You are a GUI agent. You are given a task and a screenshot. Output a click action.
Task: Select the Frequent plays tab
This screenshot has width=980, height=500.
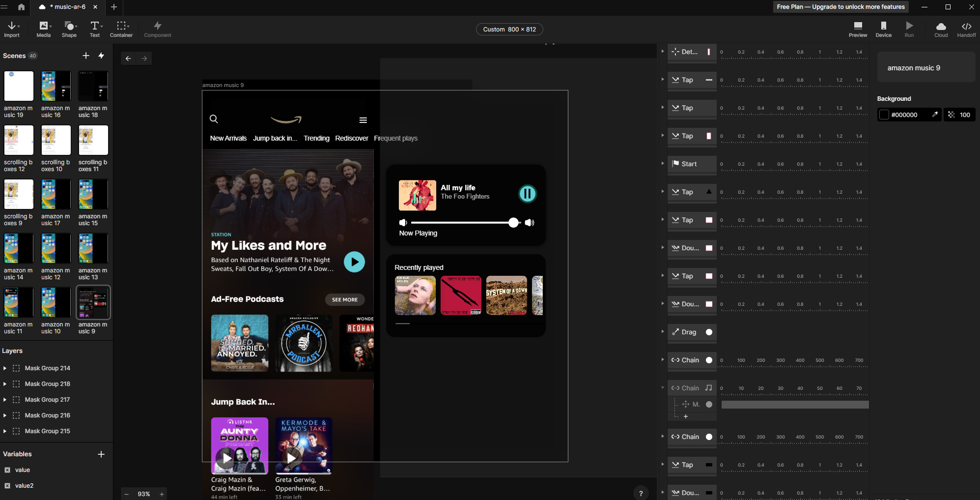tap(396, 138)
